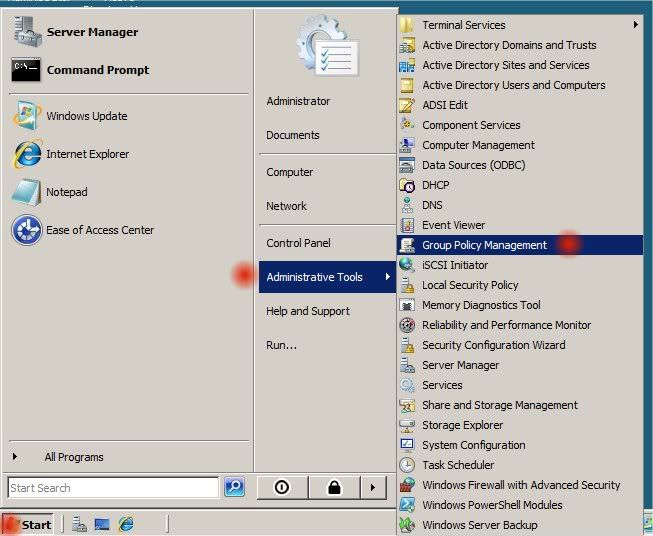Click the Start button
653x536 pixels.
(x=27, y=524)
